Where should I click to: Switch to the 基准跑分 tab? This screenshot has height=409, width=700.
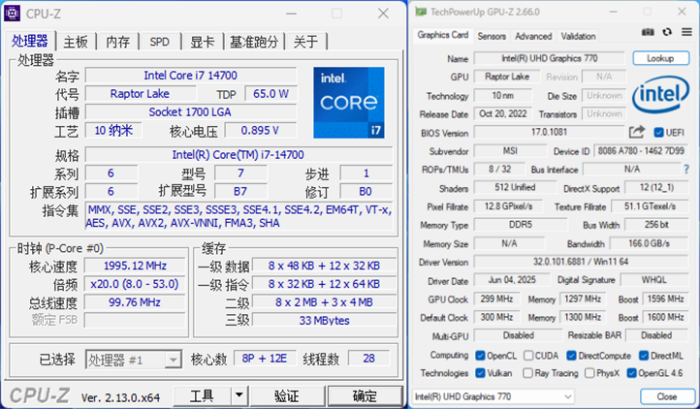pos(254,42)
